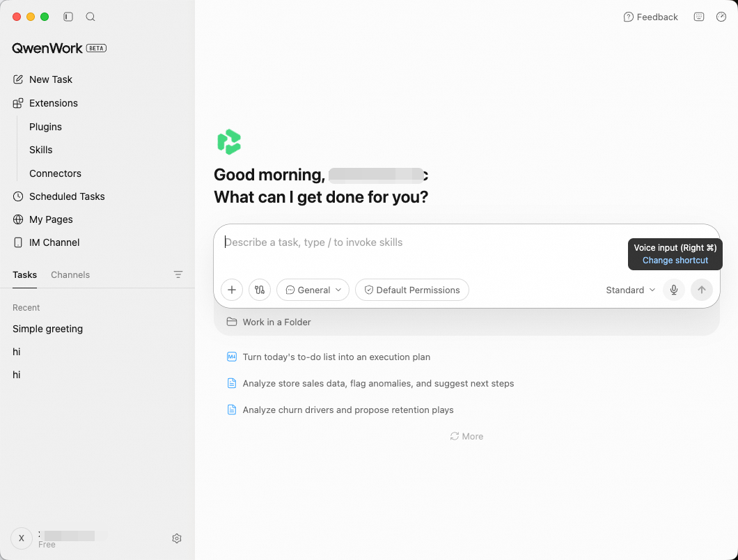The width and height of the screenshot is (738, 560).
Task: Switch to the Tasks tab
Action: pos(24,274)
